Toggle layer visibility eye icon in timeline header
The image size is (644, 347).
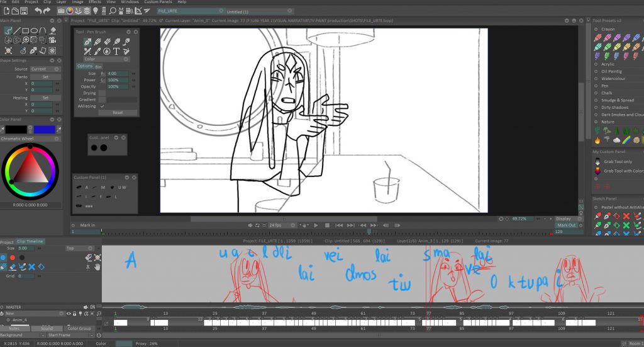[x=69, y=314]
